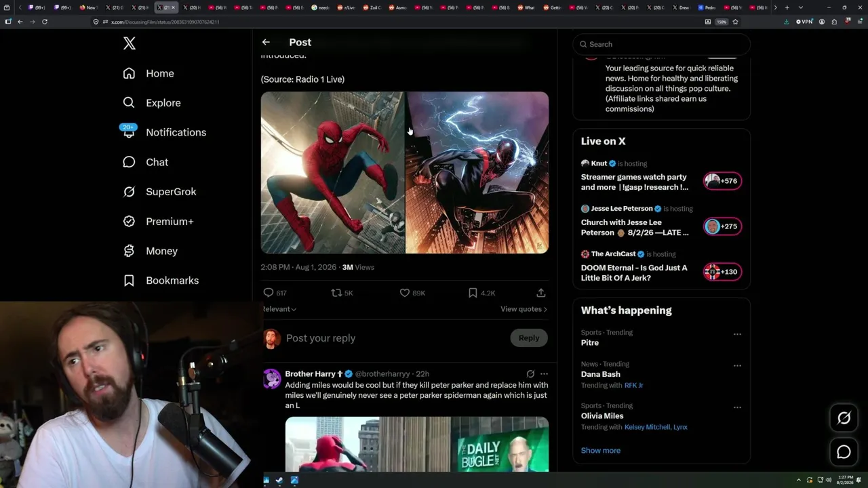
Task: Click the Reply button
Action: (x=529, y=338)
